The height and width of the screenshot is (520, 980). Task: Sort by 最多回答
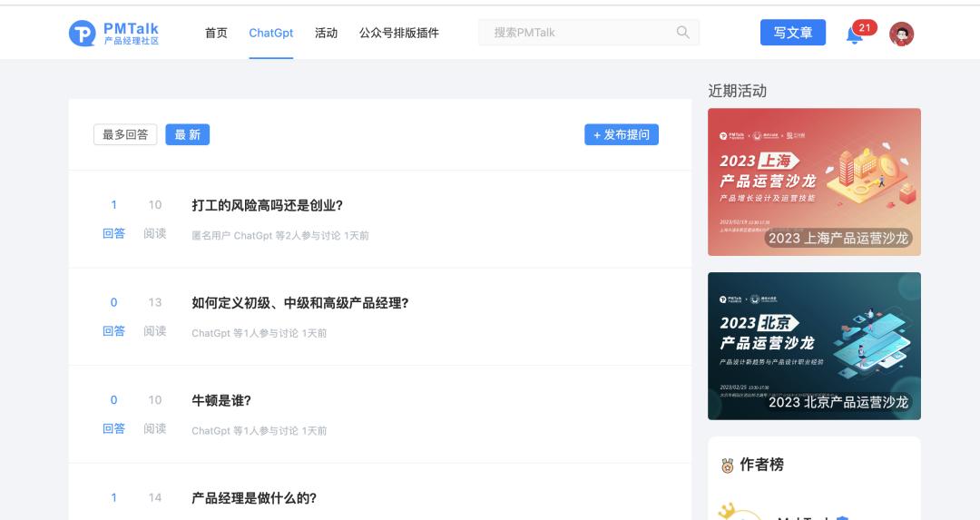click(125, 134)
